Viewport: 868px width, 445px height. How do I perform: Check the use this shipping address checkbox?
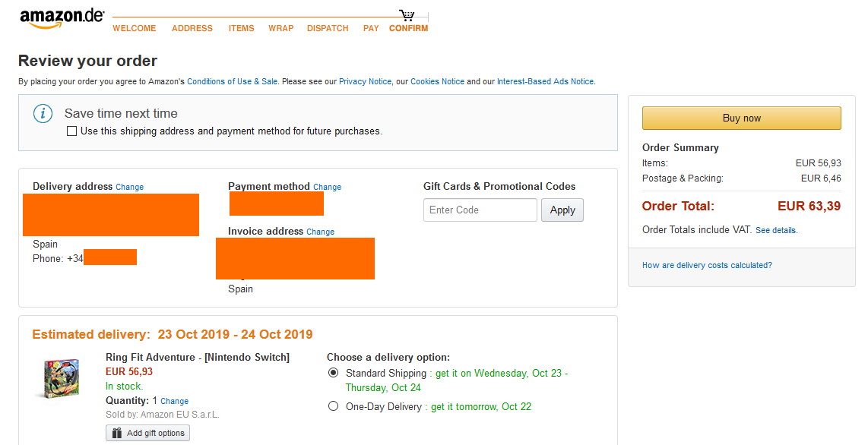(72, 131)
